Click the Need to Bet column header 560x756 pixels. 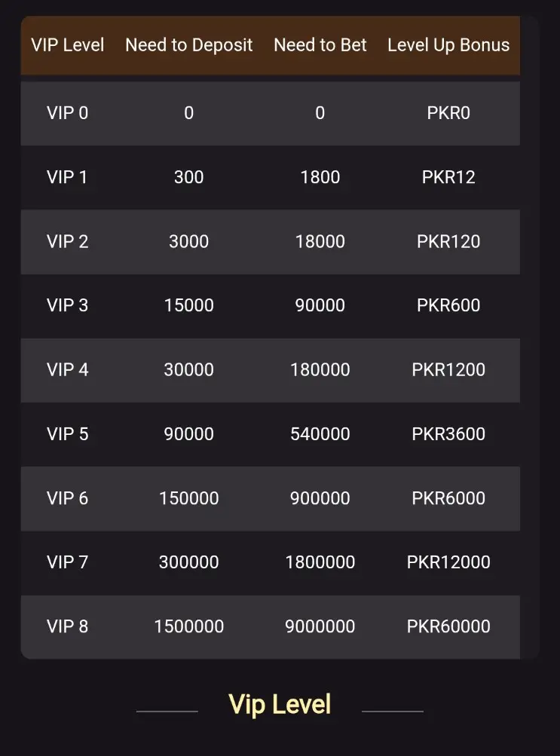click(x=320, y=45)
